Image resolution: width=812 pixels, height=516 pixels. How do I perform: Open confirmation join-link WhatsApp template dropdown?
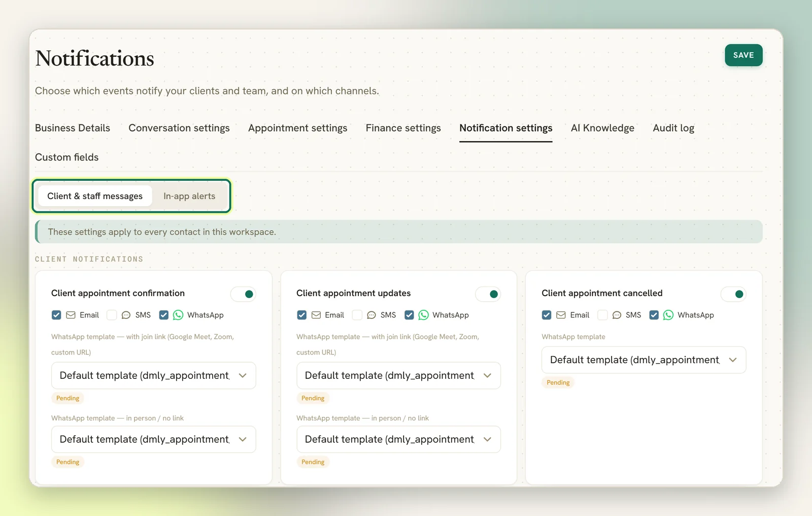(153, 375)
